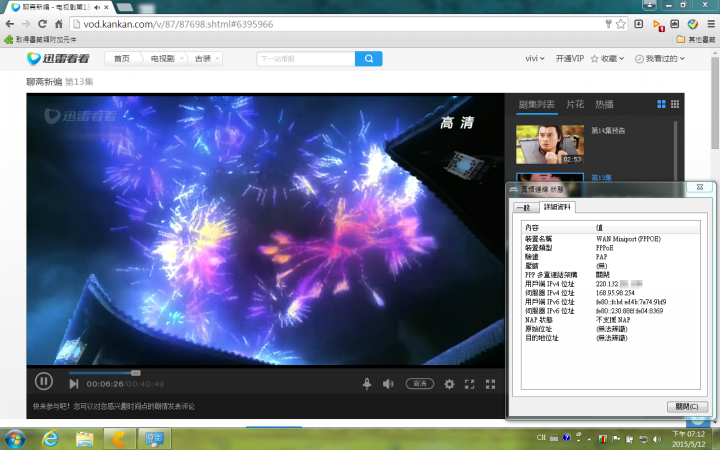Screen dimensions: 720x450
Task: Open Windows Explorer from taskbar
Action: click(84, 439)
